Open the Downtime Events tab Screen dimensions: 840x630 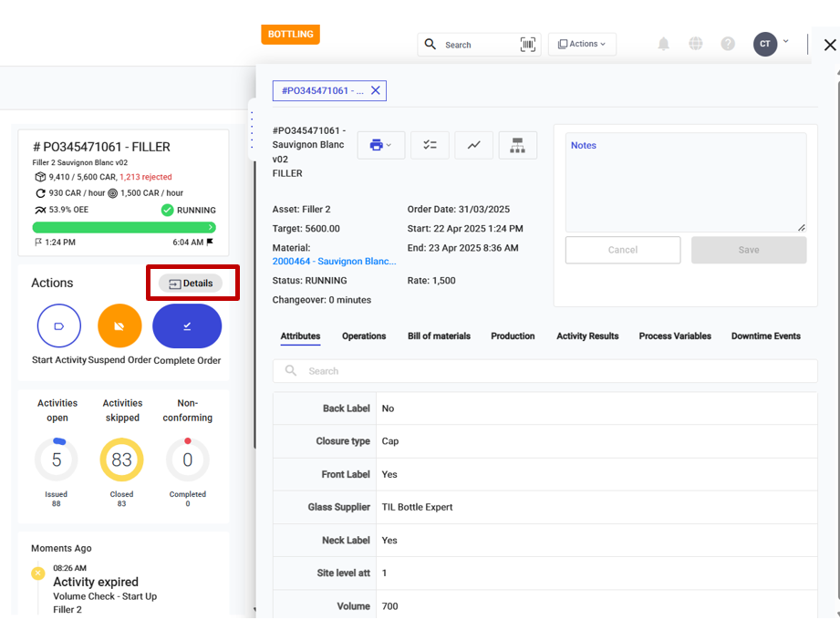coord(765,336)
